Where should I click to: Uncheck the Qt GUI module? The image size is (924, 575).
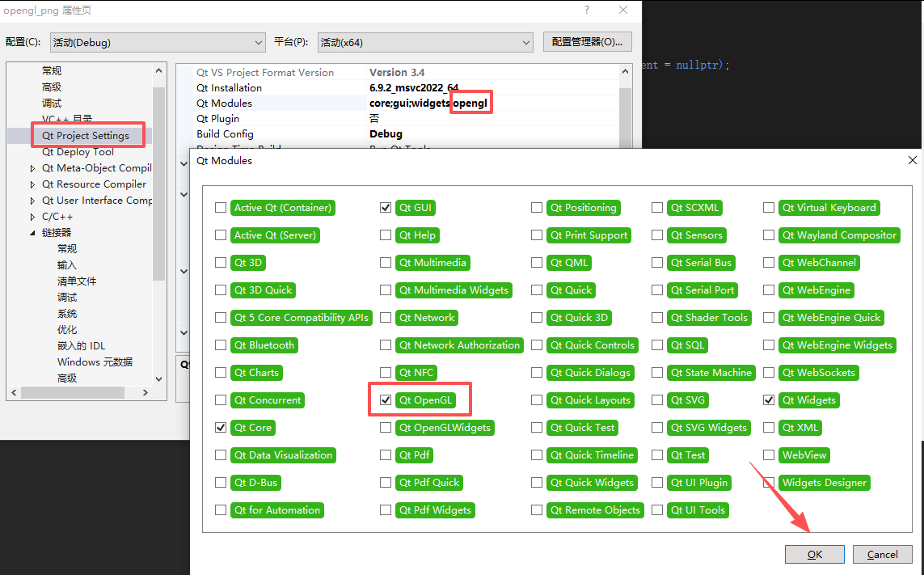386,208
